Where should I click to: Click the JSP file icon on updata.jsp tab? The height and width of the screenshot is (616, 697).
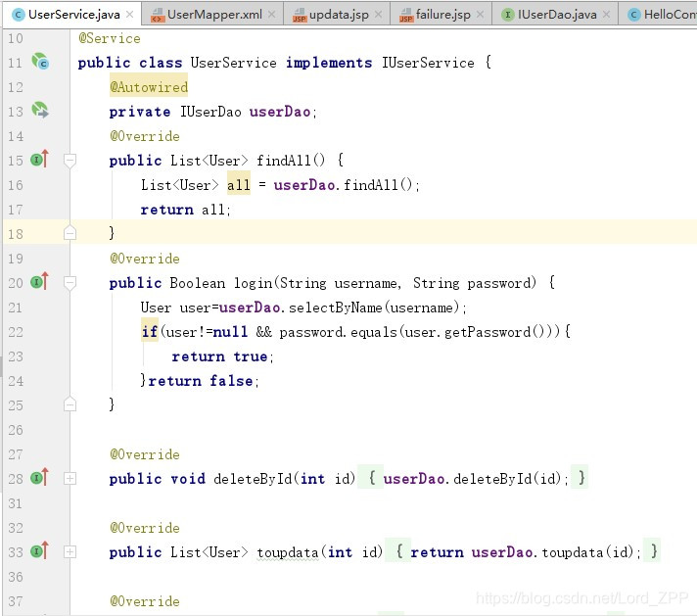[x=300, y=15]
